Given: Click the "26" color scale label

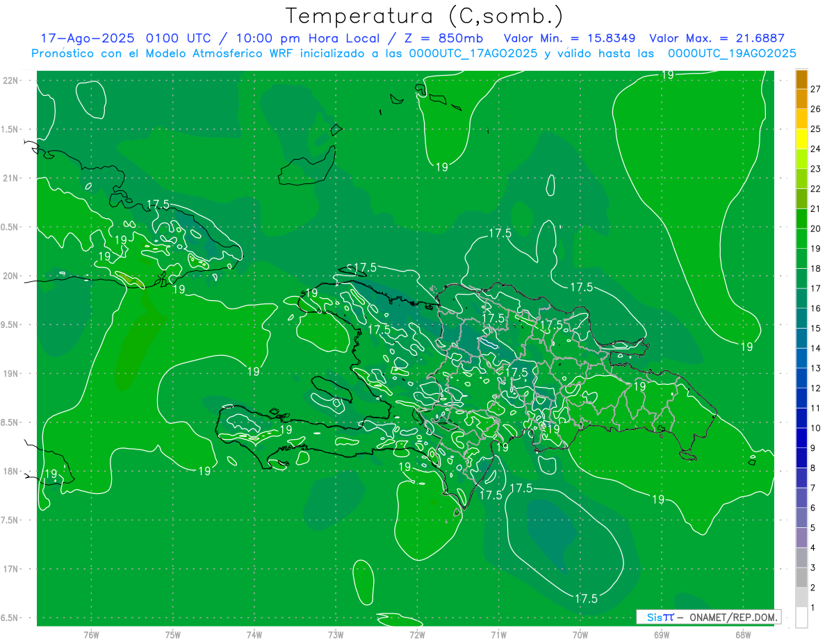Looking at the screenshot, I should [816, 109].
